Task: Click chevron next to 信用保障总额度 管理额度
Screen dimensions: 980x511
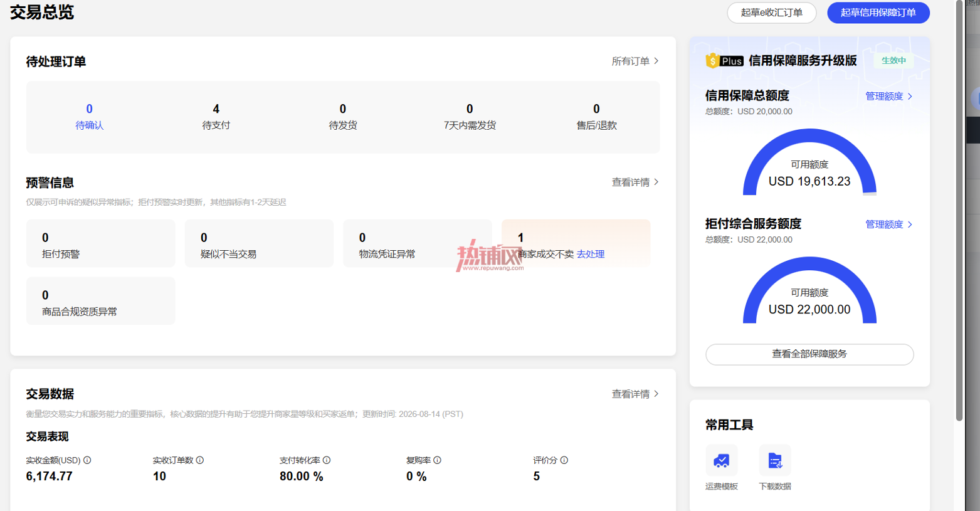Action: 910,97
